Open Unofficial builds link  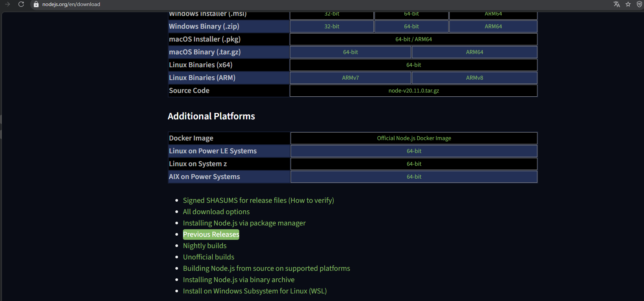coord(209,257)
